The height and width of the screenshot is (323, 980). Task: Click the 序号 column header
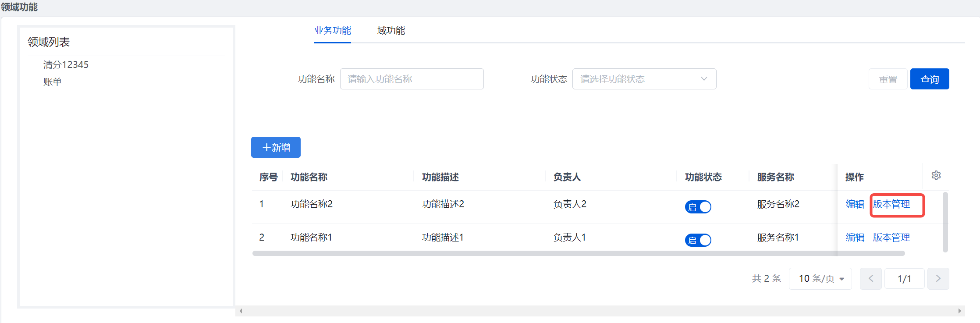pos(269,177)
